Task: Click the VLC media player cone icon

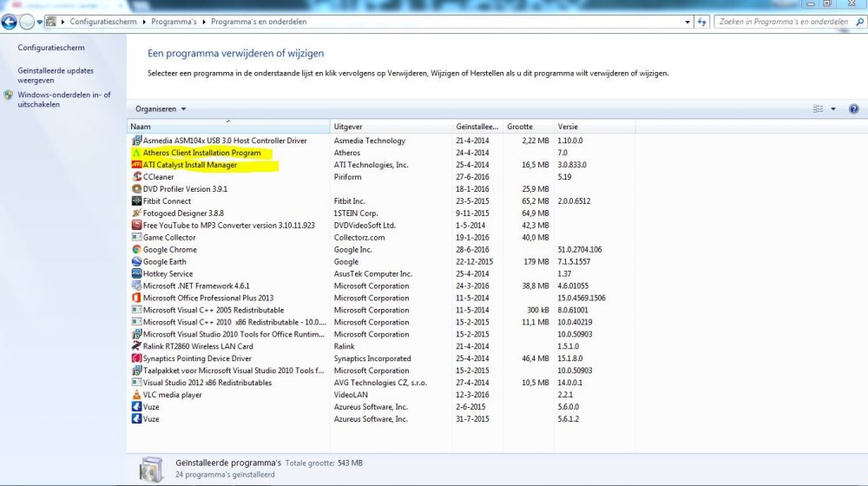Action: pos(136,395)
